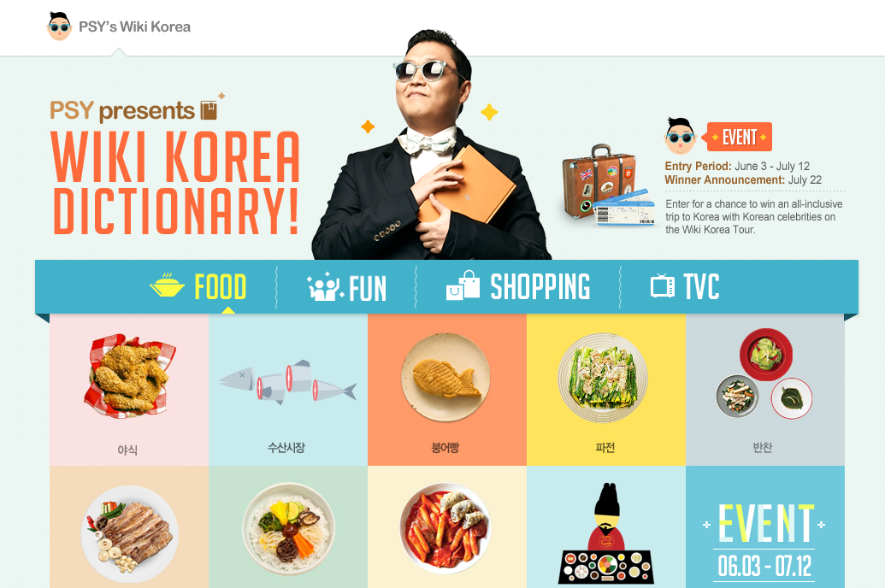Select the 붕어빵 fish-shaped bread tile
This screenshot has height=588, width=885.
(x=447, y=390)
